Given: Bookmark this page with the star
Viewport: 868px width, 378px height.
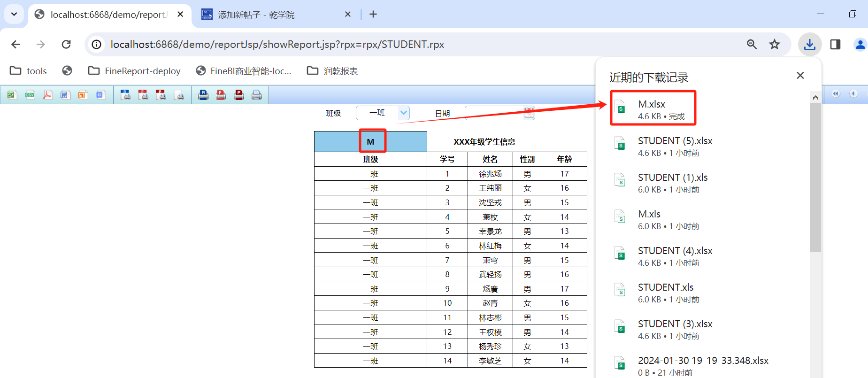Looking at the screenshot, I should click(774, 45).
